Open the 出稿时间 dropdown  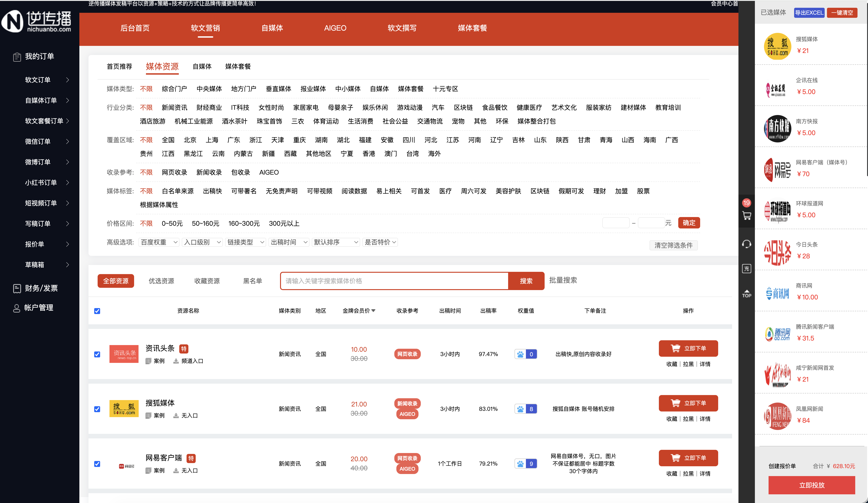tap(289, 242)
